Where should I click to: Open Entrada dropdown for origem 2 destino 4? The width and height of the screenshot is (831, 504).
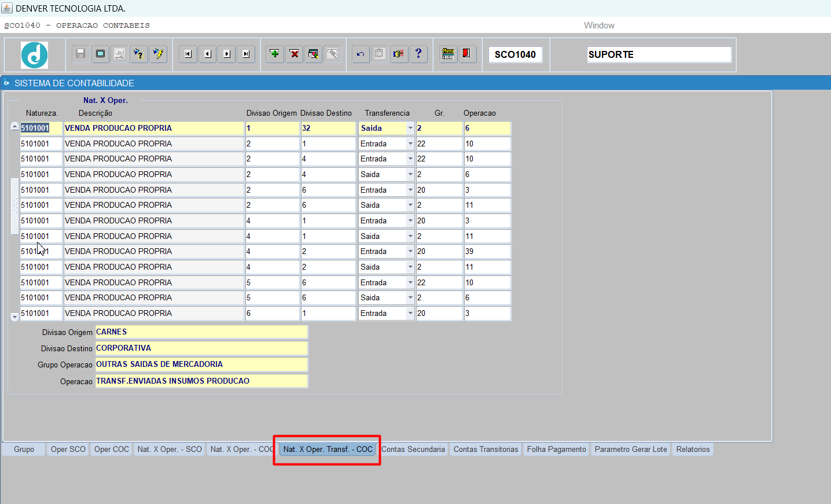(410, 159)
